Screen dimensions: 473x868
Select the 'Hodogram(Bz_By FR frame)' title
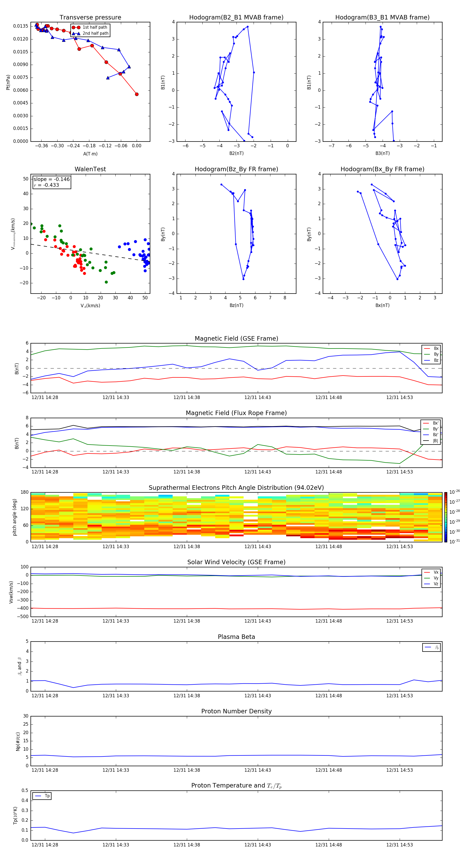coord(236,169)
